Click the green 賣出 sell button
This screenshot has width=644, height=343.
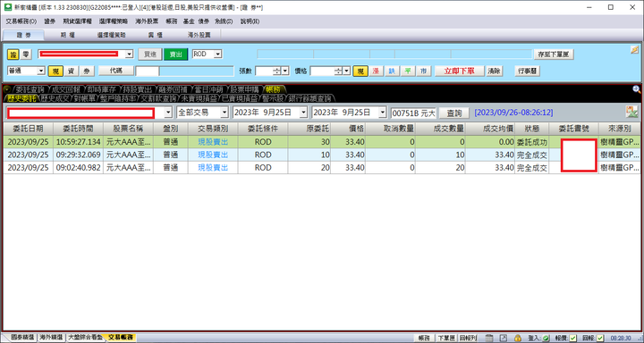pos(176,54)
